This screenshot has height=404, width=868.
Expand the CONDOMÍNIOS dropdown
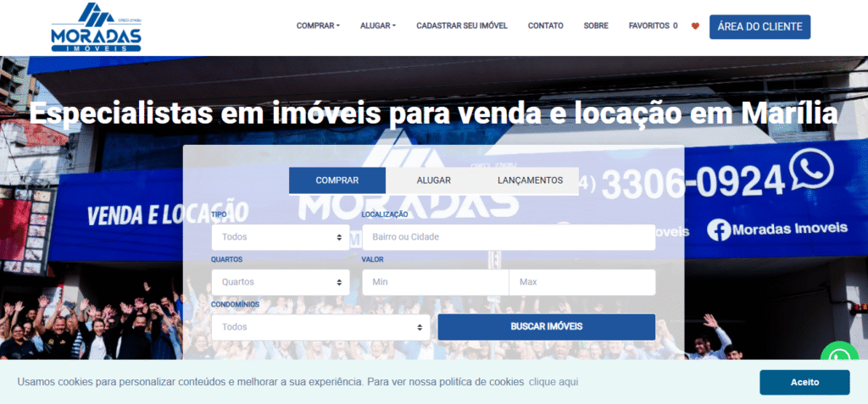click(320, 327)
